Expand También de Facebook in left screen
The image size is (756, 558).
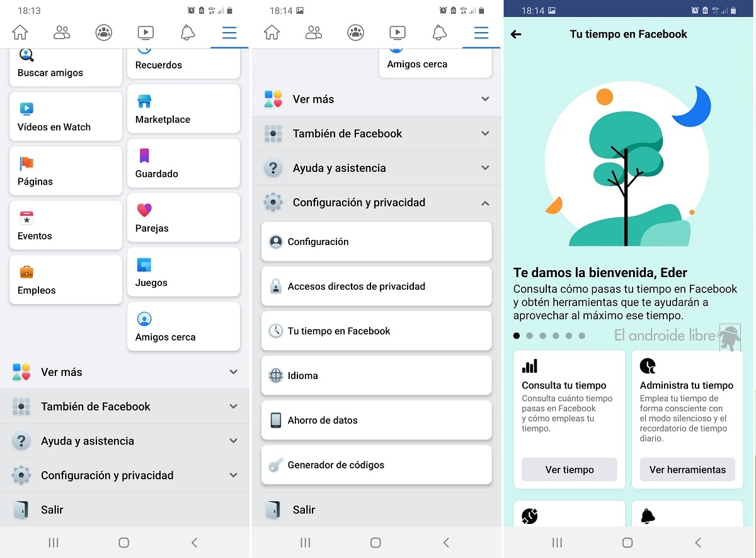(x=125, y=407)
